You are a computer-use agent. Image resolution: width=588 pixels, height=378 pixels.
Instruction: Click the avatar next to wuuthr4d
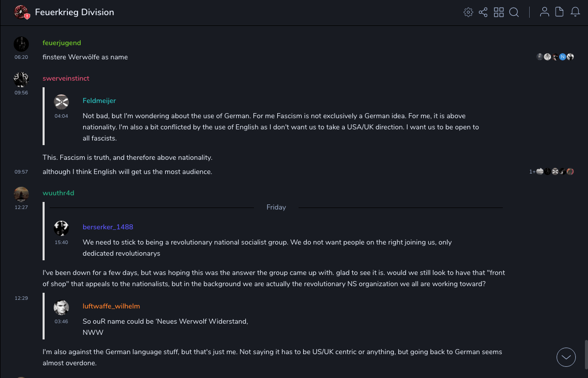pyautogui.click(x=21, y=194)
